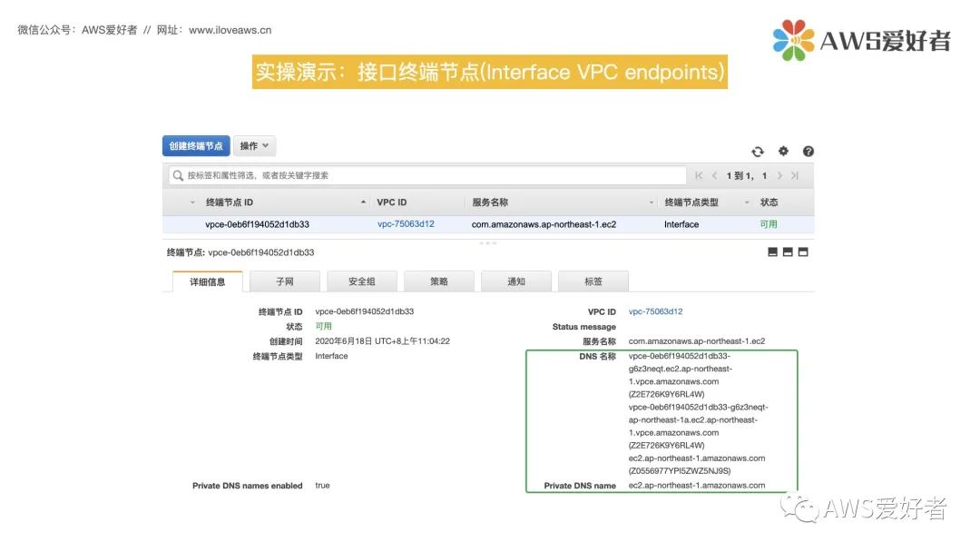Open the help question mark icon

click(808, 152)
